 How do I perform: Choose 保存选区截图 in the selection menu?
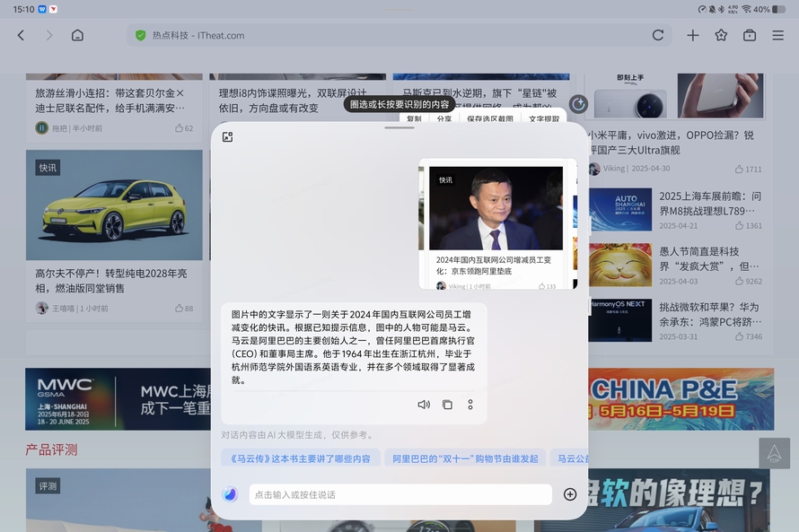click(489, 118)
